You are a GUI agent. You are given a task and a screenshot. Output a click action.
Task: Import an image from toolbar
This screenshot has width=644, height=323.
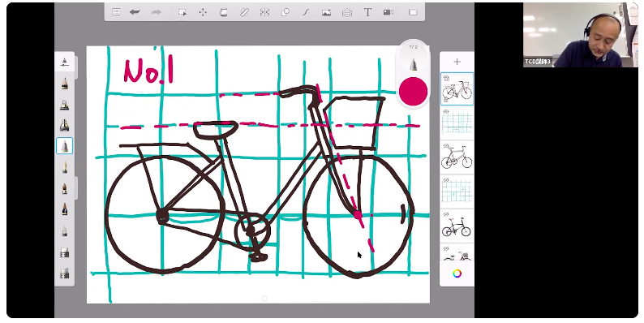pyautogui.click(x=327, y=12)
